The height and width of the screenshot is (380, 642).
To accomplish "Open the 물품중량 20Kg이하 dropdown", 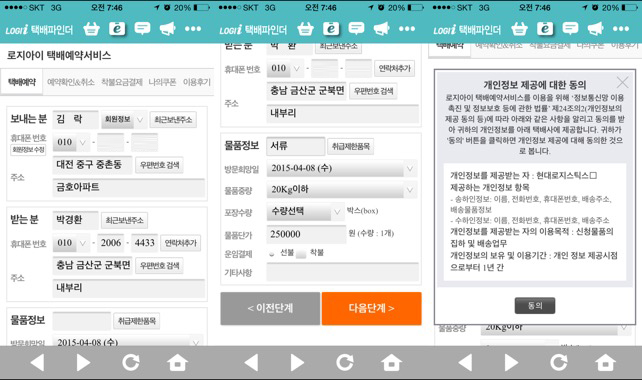I will [341, 190].
